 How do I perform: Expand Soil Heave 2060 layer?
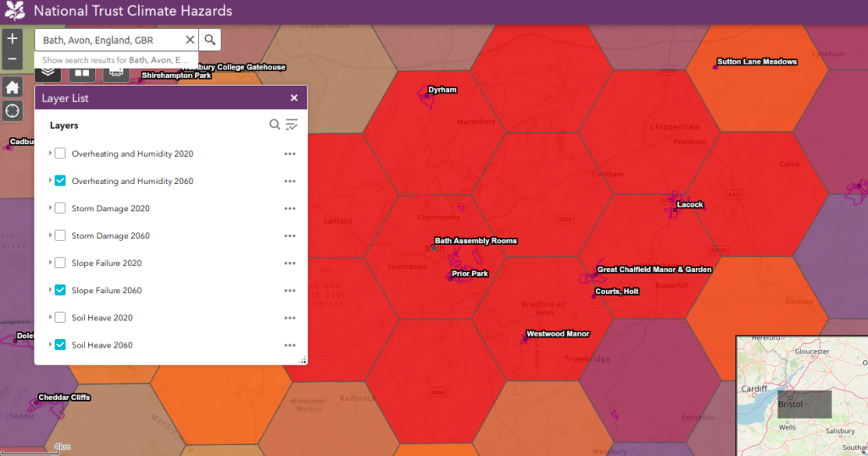coord(50,343)
